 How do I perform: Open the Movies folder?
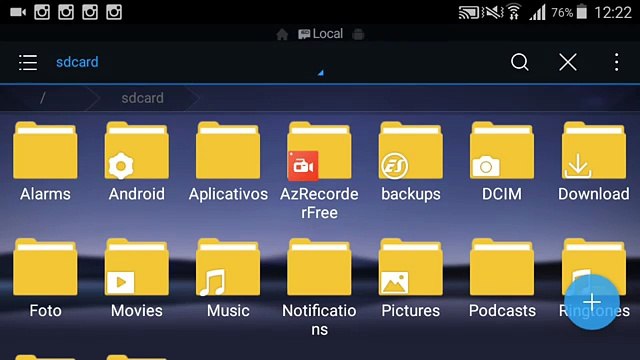click(137, 279)
